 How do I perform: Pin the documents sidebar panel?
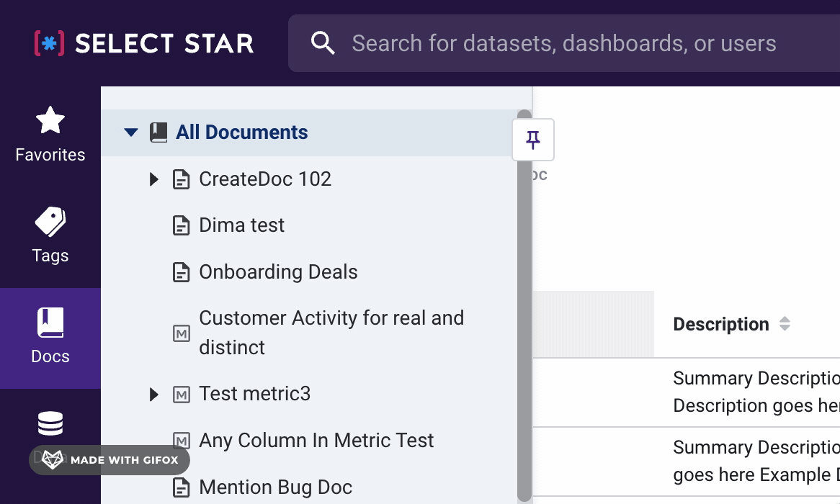point(533,140)
